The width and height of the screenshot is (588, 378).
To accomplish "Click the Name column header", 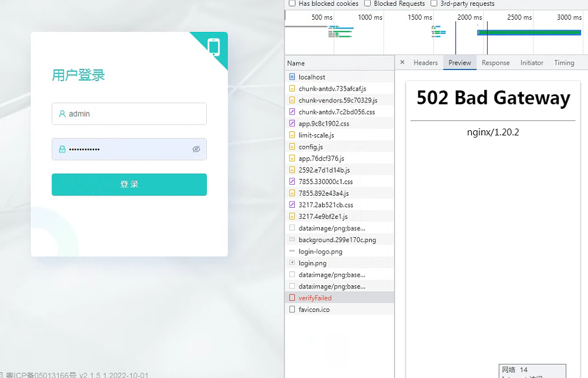I will [296, 63].
